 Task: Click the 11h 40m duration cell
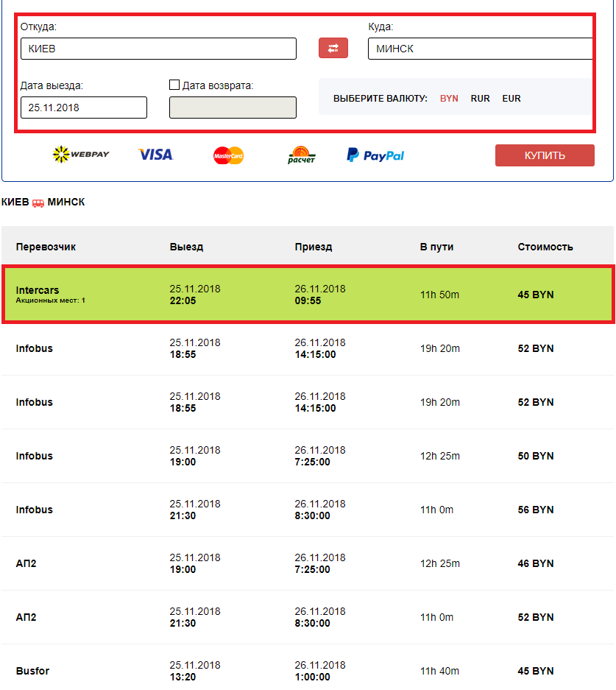[x=439, y=671]
